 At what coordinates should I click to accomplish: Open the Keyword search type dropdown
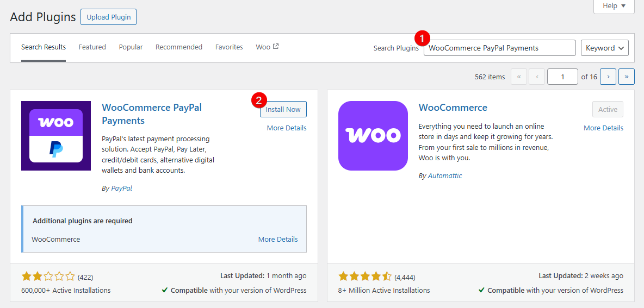605,48
